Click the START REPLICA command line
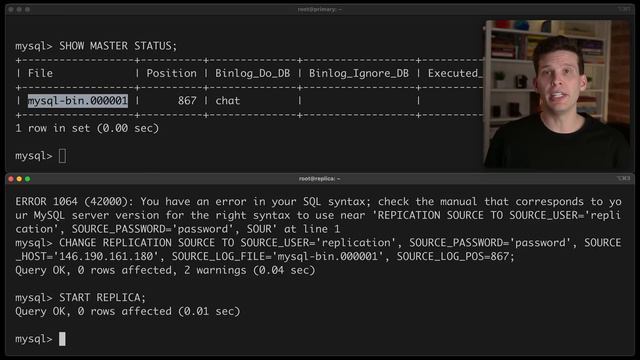 102,297
